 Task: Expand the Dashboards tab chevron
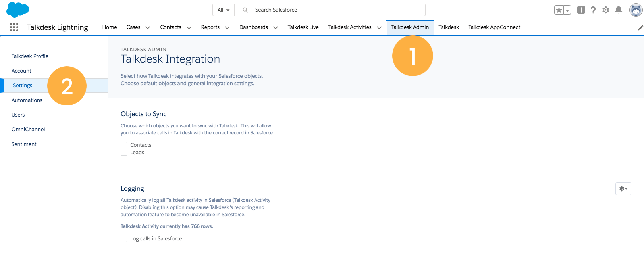tap(276, 27)
